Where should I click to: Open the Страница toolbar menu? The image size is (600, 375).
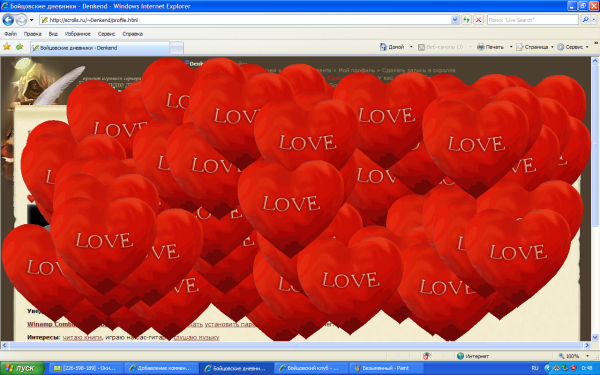click(x=535, y=47)
